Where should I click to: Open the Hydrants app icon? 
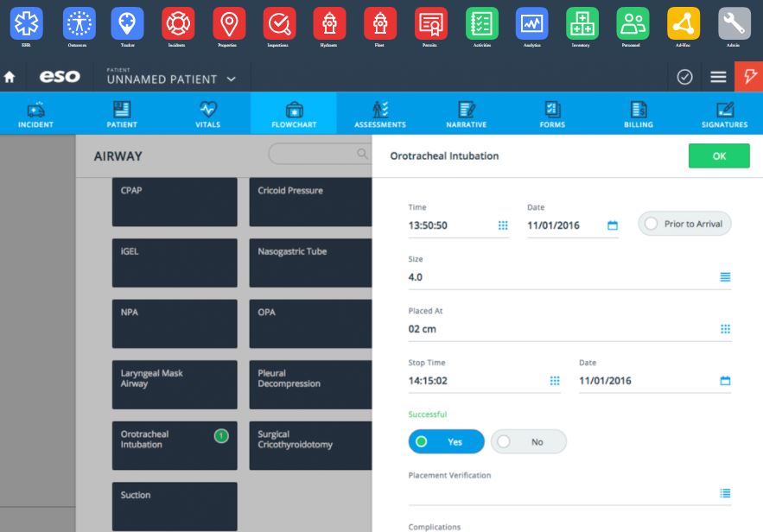[329, 23]
